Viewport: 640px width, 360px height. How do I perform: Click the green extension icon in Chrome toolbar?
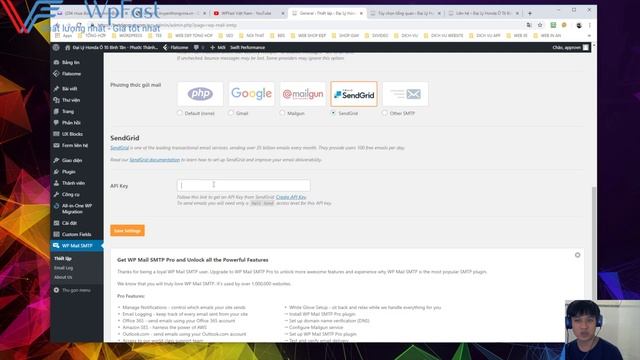553,25
